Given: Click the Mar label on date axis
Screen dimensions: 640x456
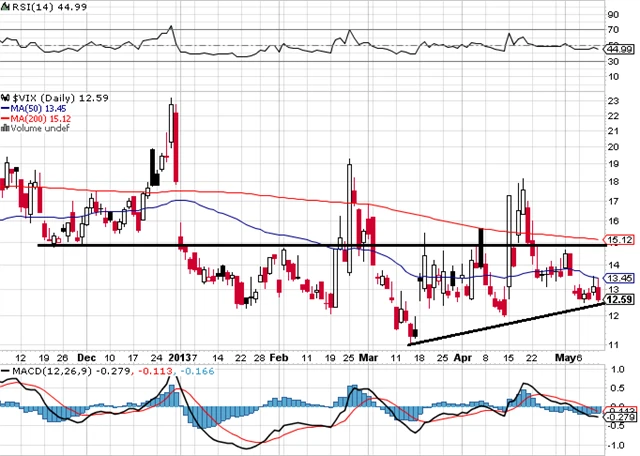Looking at the screenshot, I should coord(370,356).
